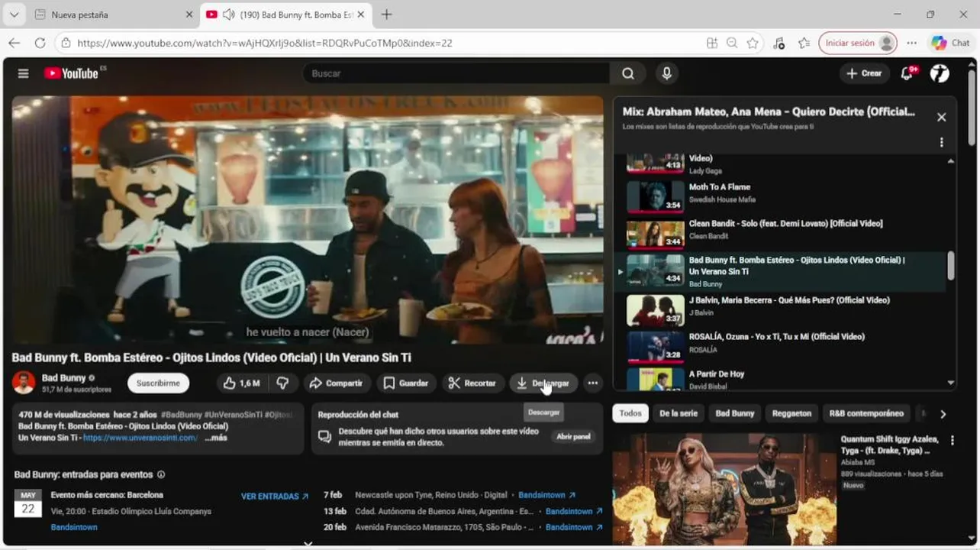Click the events info icon
The height and width of the screenshot is (550, 980).
pos(160,474)
